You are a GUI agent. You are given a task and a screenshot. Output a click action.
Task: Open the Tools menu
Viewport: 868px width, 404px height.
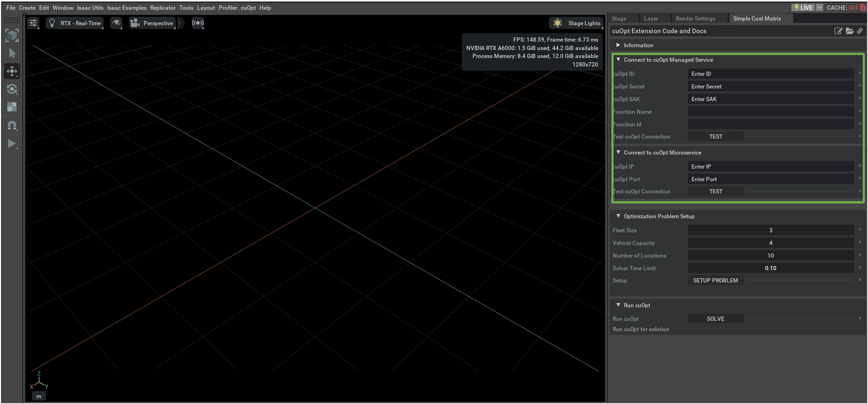pyautogui.click(x=186, y=8)
